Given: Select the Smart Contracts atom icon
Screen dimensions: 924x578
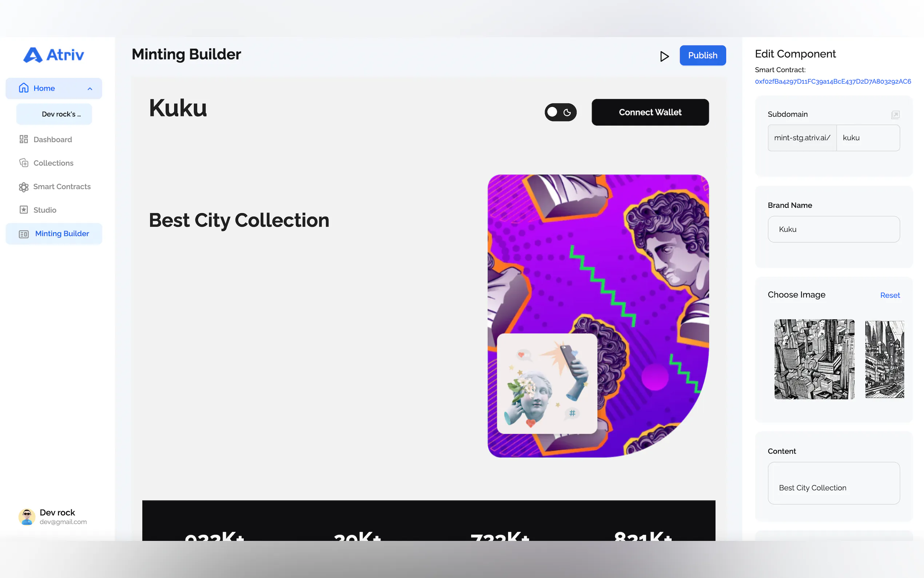Looking at the screenshot, I should [24, 187].
